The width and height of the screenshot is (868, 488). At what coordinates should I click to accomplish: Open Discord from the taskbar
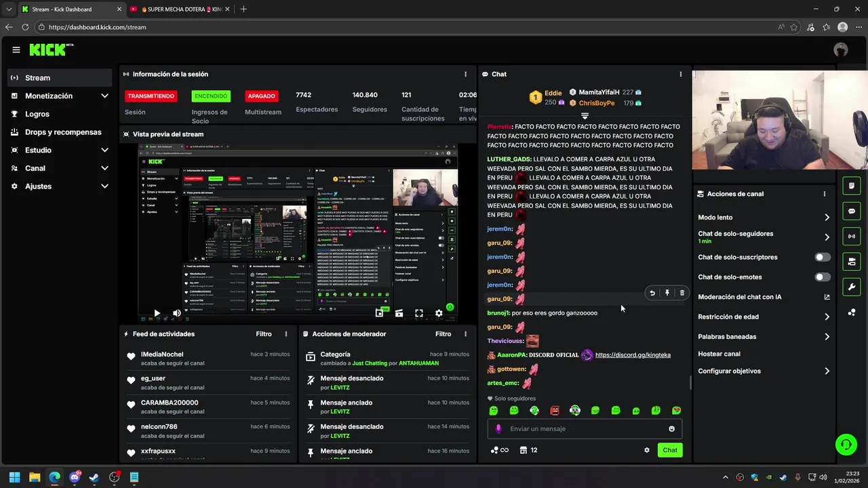tap(75, 477)
